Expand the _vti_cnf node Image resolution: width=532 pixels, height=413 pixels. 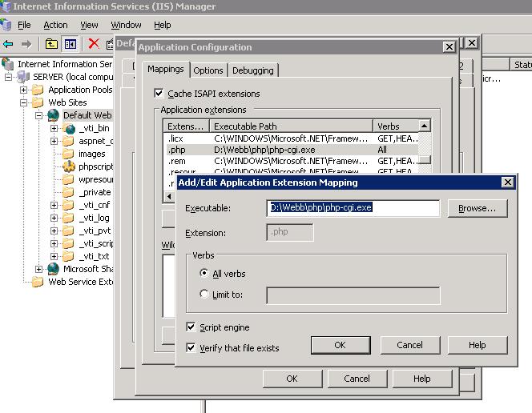tap(54, 206)
